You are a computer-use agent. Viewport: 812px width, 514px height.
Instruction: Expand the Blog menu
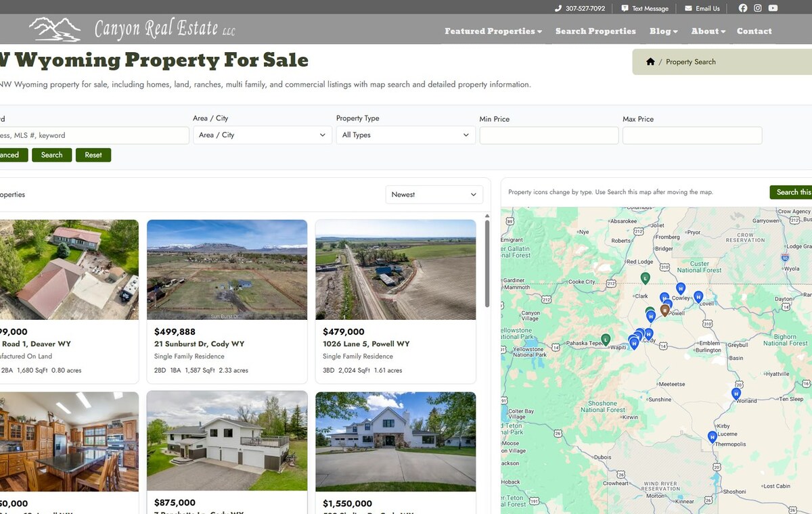(664, 31)
